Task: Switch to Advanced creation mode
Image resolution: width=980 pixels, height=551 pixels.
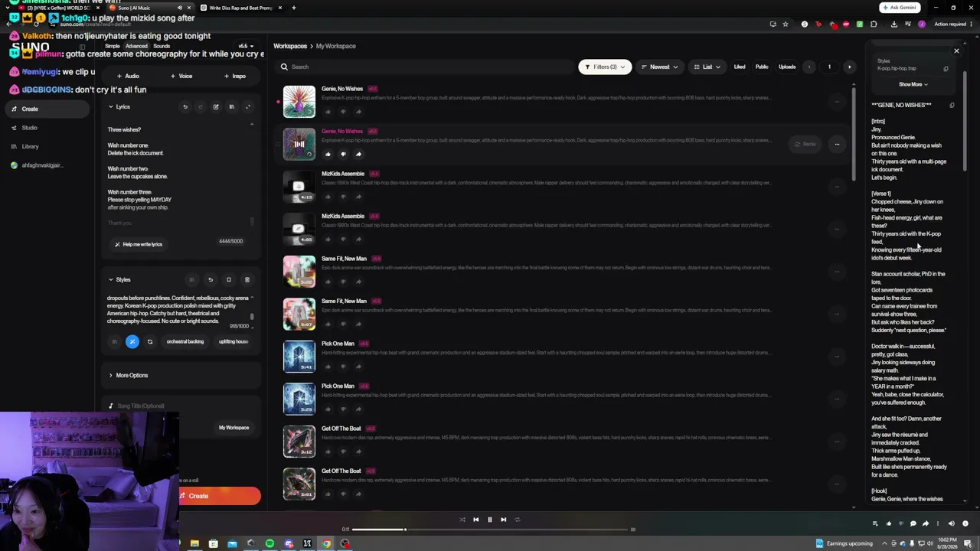Action: tap(136, 46)
